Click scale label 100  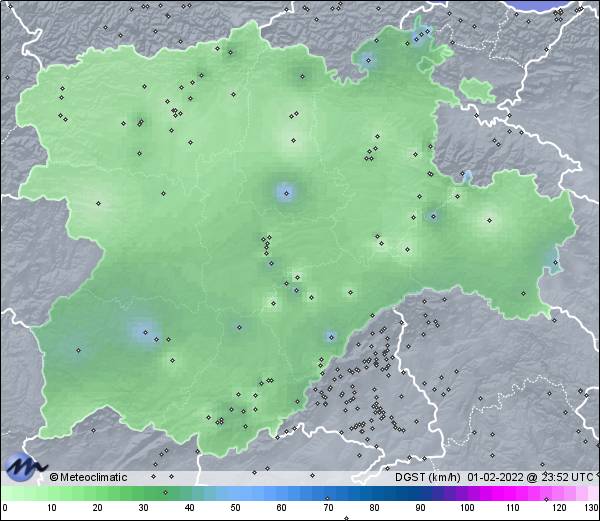[467, 508]
